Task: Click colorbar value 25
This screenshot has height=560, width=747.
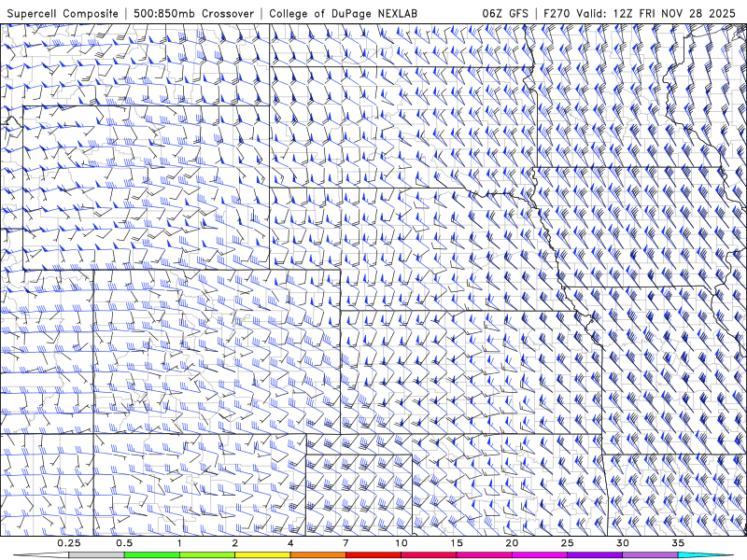Action: point(567,543)
